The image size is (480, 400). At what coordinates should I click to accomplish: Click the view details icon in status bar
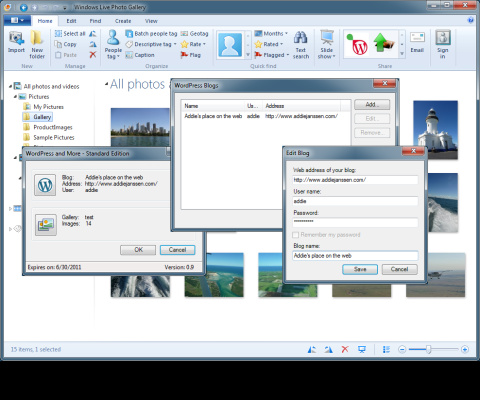pos(386,349)
